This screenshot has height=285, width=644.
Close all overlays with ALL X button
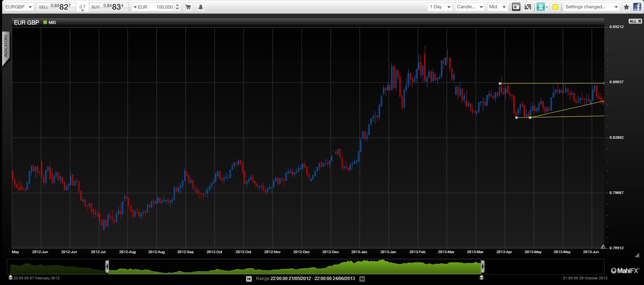[635, 21]
